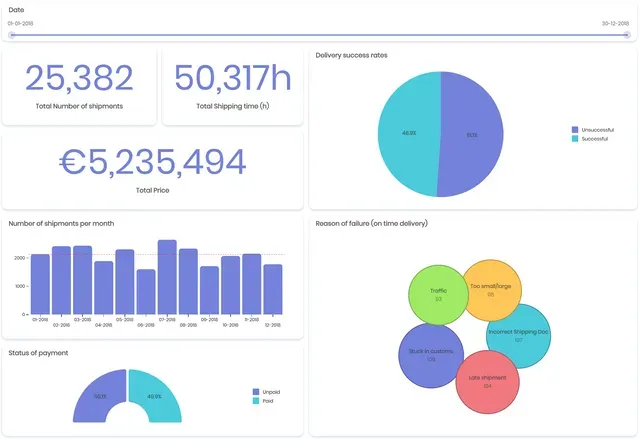Select the Incorrect Shipping Doc bubble
The height and width of the screenshot is (439, 640).
click(x=518, y=335)
